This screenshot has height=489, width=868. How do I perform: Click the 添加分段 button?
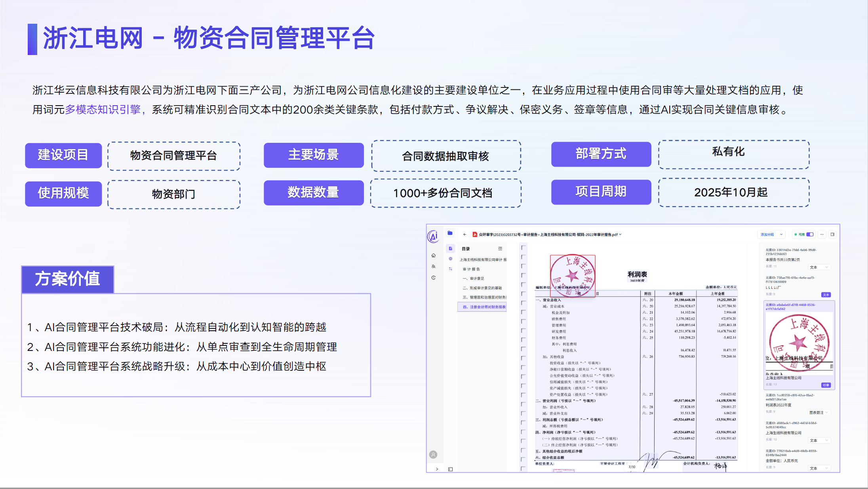(767, 234)
